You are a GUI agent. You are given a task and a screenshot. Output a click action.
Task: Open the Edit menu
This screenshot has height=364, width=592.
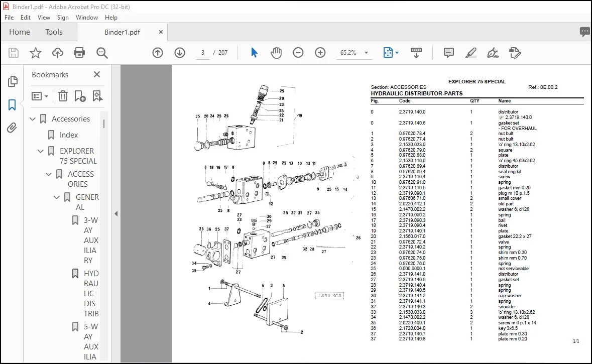[26, 18]
